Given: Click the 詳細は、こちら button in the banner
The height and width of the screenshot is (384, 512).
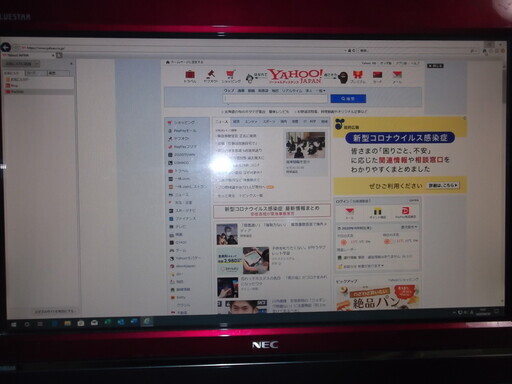Looking at the screenshot, I should pos(443,185).
